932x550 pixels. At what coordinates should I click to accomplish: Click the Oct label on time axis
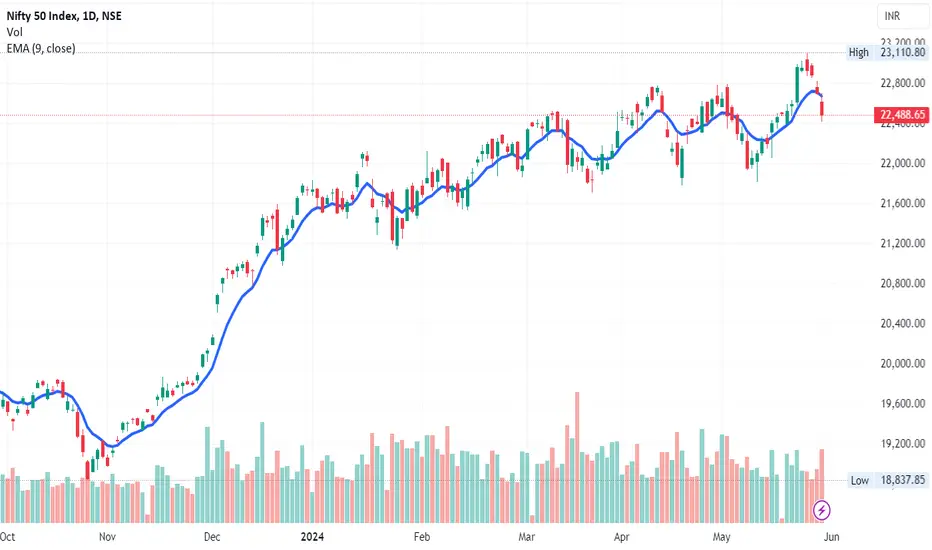click(7, 536)
